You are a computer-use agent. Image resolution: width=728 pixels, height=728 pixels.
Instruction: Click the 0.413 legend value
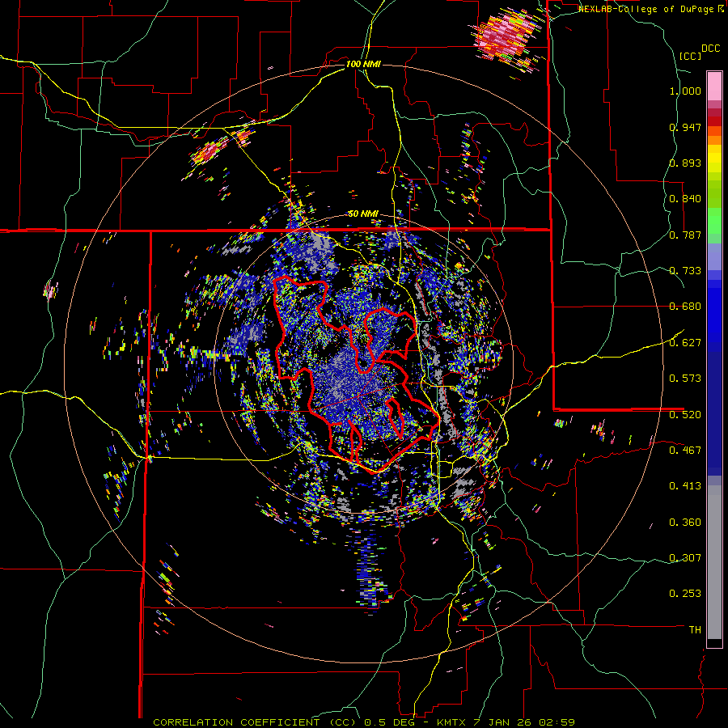tap(685, 486)
